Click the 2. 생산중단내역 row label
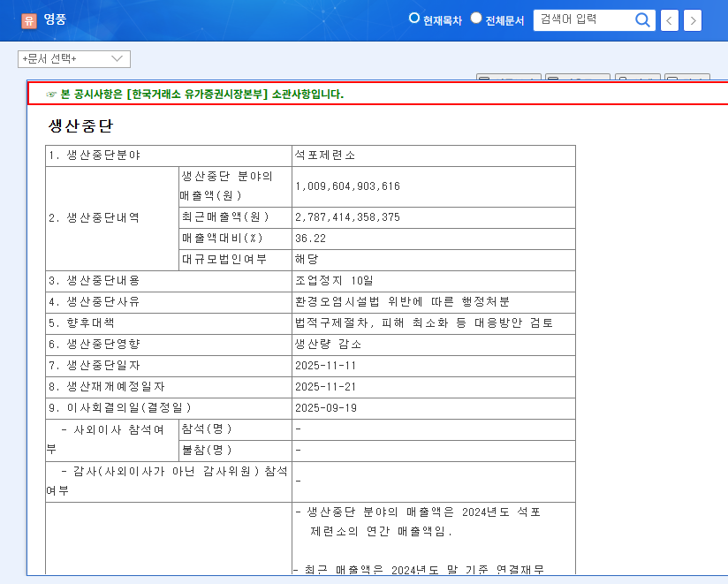728x584 pixels. (95, 217)
